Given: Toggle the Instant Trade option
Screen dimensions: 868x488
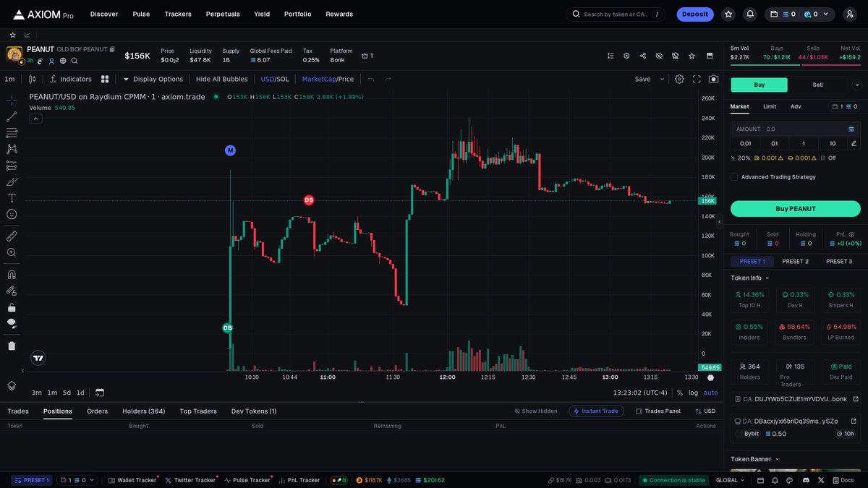Looking at the screenshot, I should pos(596,411).
